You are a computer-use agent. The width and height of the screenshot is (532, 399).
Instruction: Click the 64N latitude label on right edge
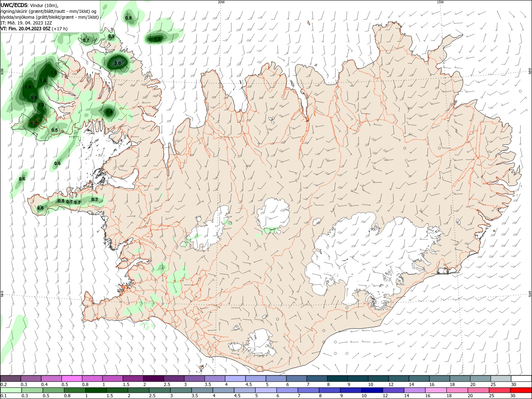point(530,294)
